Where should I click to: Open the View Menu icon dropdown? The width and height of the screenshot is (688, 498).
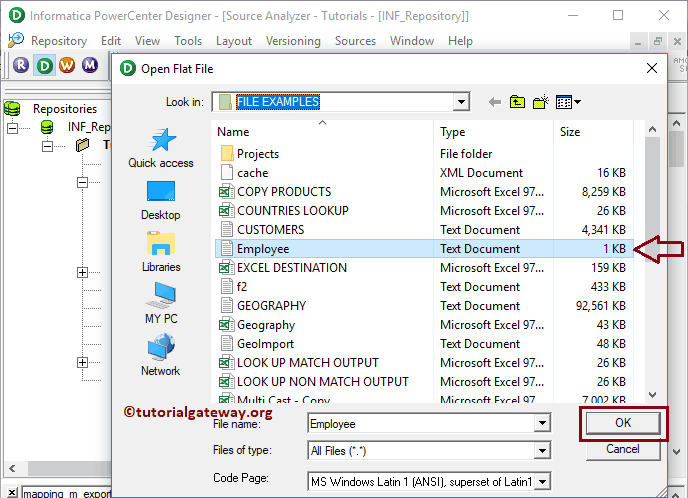(x=568, y=102)
